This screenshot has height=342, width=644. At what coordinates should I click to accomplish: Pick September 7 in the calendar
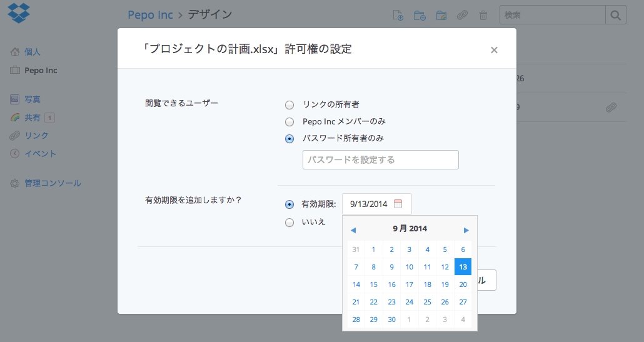pyautogui.click(x=356, y=267)
